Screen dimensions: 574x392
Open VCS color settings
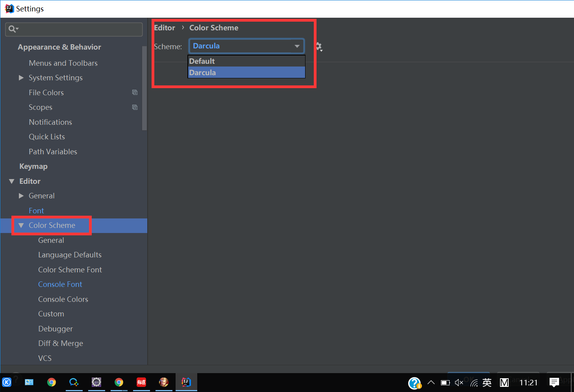pos(45,358)
